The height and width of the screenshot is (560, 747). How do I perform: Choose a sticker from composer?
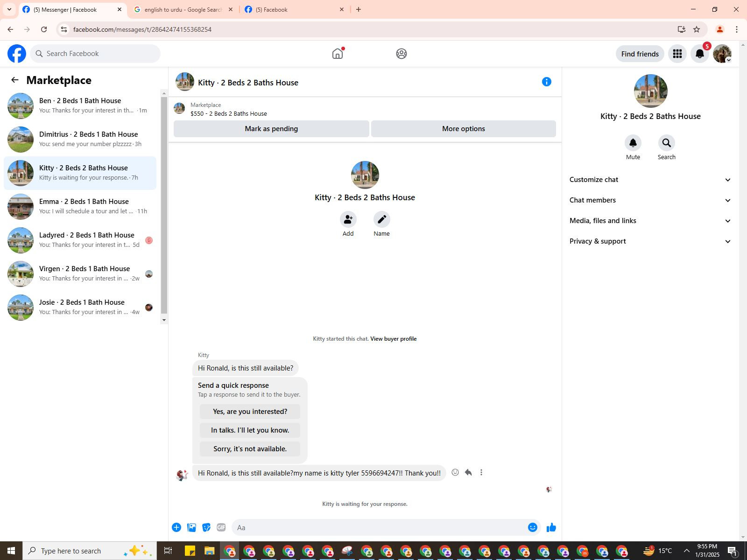click(x=206, y=527)
